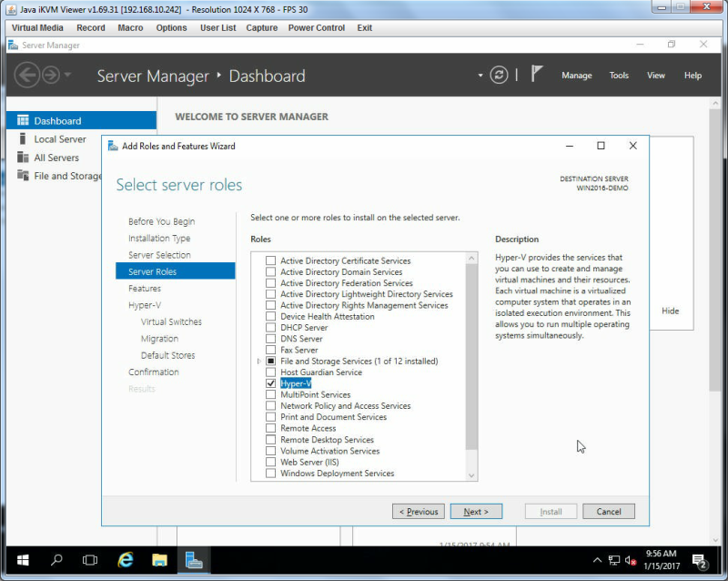Click the Server Manager window title icon
728x581 pixels.
14,46
